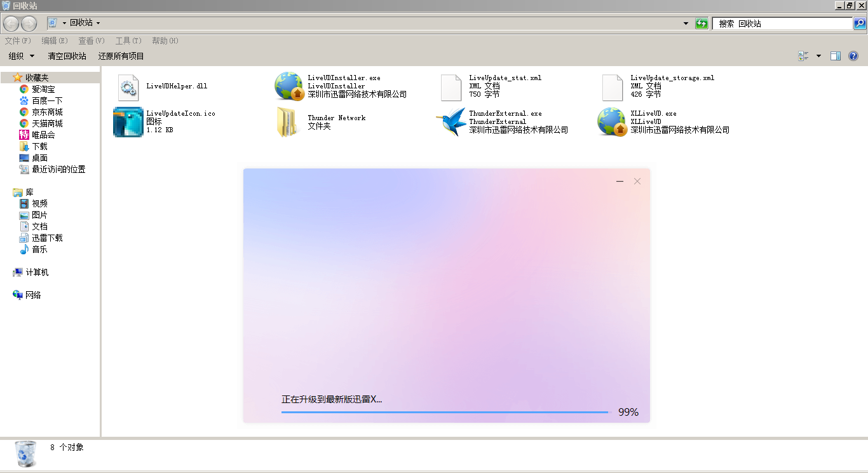Select the LiveUpdateIcon.ico bird image icon

coord(128,122)
